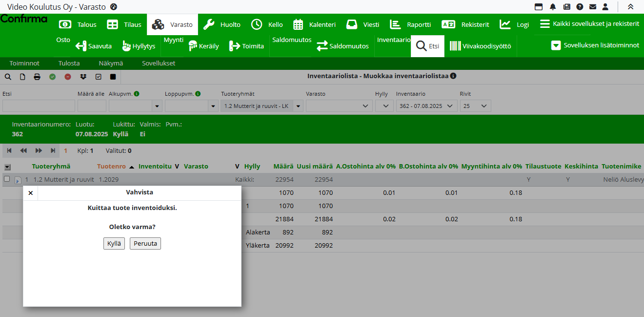644x317 pixels.
Task: Open notifications with the bell icon
Action: (553, 7)
